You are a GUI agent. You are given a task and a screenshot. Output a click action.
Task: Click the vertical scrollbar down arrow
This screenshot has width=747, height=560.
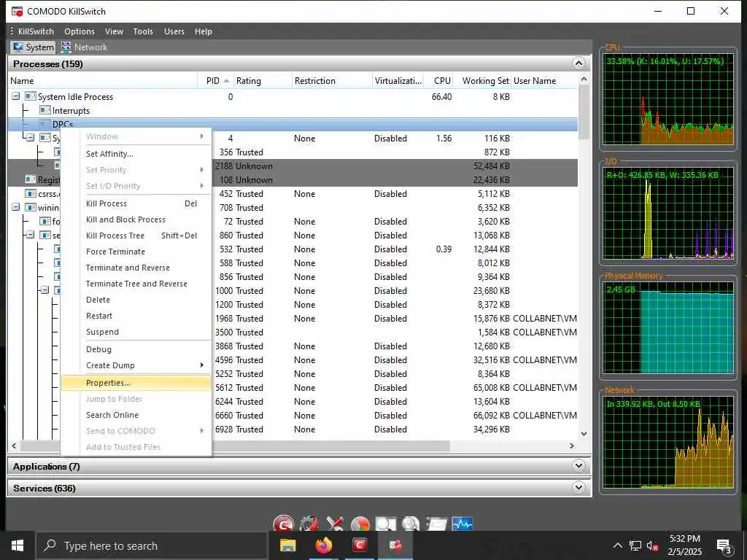click(x=584, y=434)
